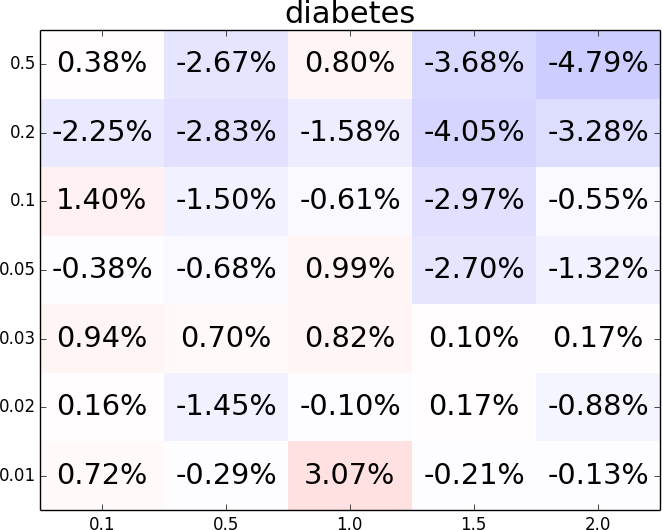Viewport: 662px width, 530px height.
Task: Click the x-axis tick label 1.5
Action: tap(474, 522)
